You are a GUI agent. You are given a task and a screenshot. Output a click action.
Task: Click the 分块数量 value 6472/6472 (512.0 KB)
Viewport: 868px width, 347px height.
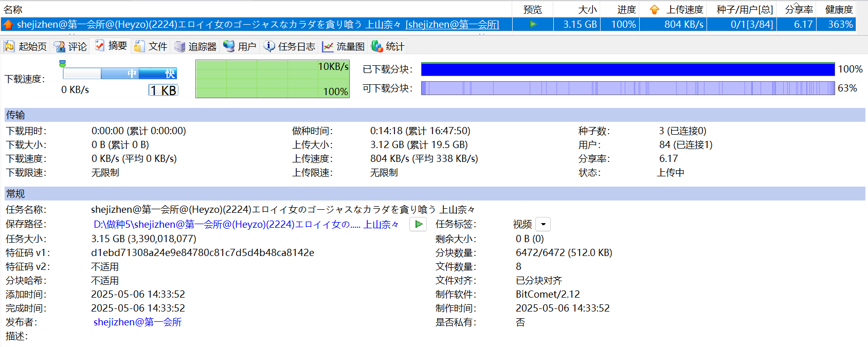(564, 252)
